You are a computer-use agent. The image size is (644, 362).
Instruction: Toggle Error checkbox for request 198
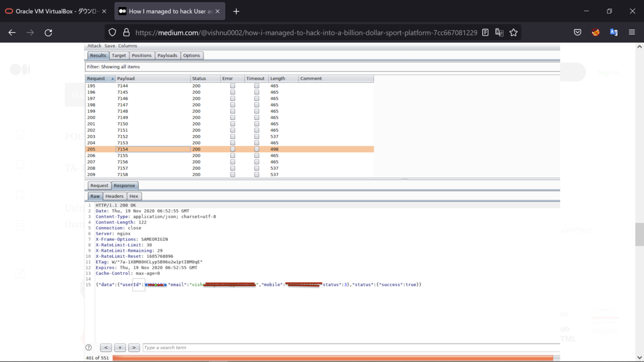[232, 105]
